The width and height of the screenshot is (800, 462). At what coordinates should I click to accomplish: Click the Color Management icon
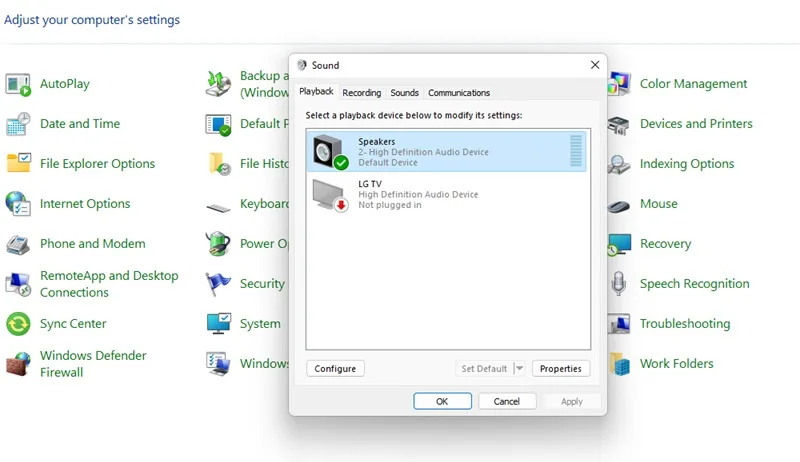click(619, 84)
